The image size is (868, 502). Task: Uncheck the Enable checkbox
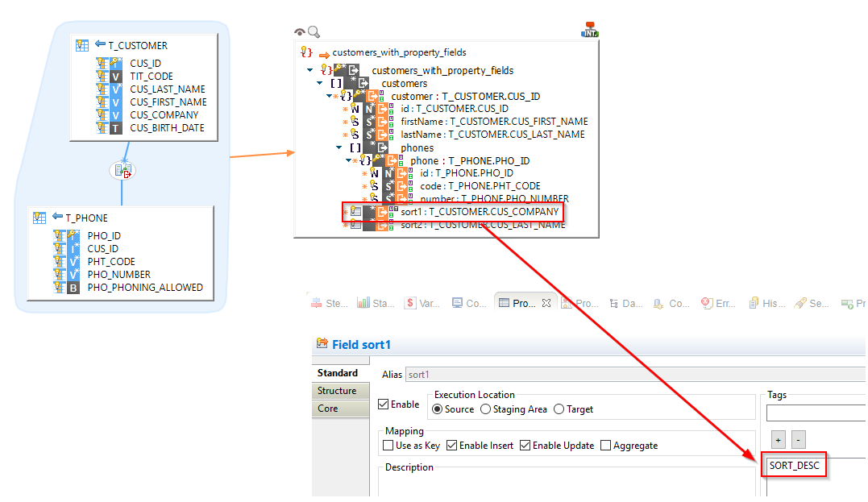384,405
